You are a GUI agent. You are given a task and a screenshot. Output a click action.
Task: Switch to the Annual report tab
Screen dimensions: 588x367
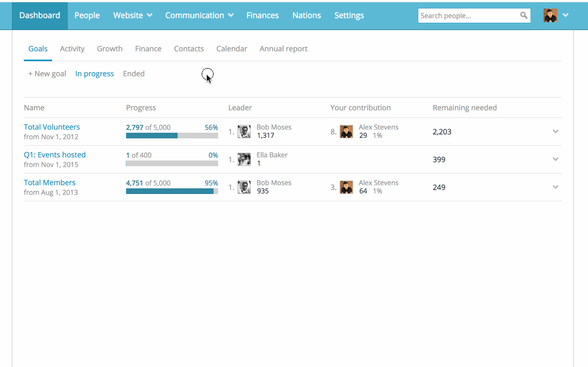pos(283,49)
